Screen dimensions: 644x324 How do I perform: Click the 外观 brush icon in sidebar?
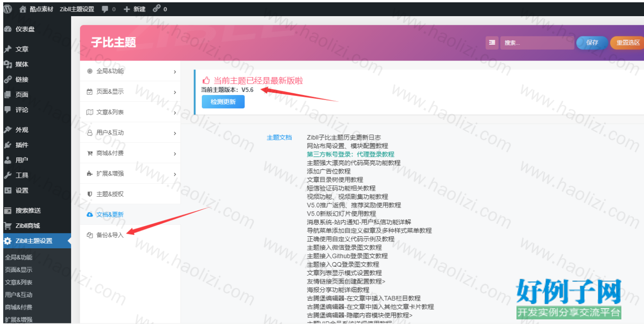click(x=8, y=130)
